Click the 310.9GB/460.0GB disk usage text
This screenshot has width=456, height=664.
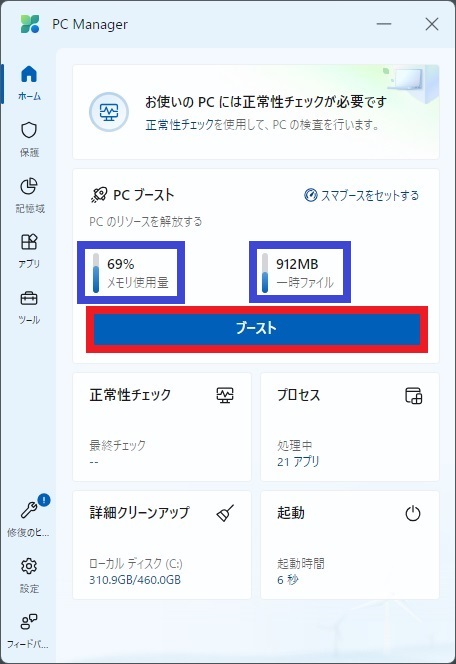(x=135, y=580)
